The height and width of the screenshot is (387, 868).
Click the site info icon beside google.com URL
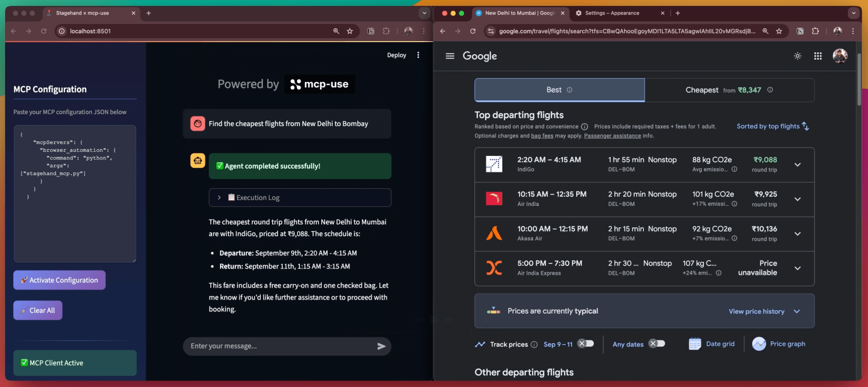pyautogui.click(x=491, y=31)
